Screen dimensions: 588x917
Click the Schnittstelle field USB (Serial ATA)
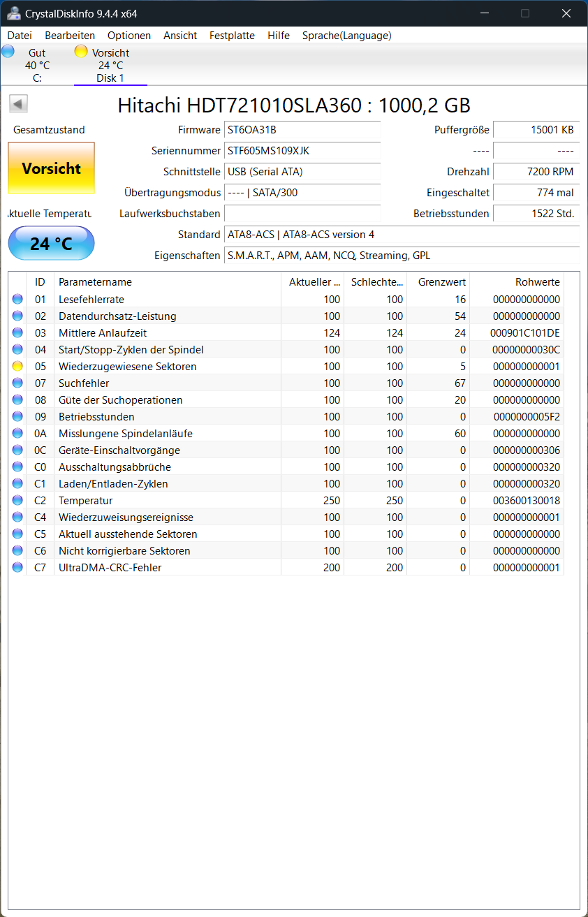(x=302, y=172)
